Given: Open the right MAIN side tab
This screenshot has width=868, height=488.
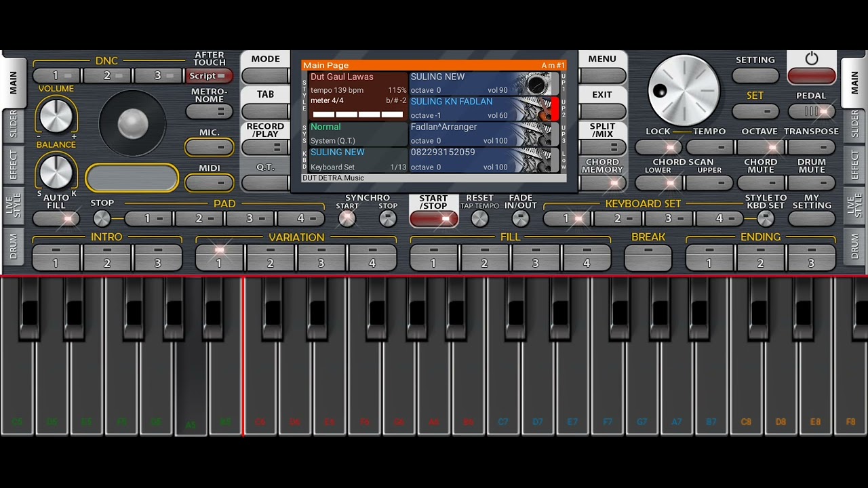Looking at the screenshot, I should (854, 83).
